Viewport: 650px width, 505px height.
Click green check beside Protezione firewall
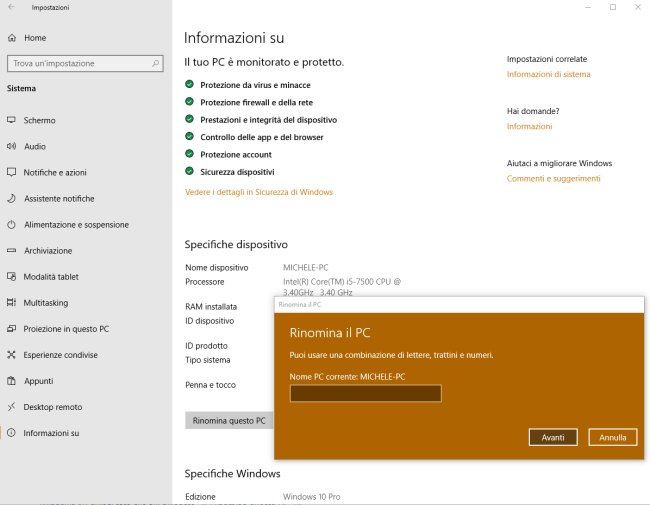[x=189, y=102]
